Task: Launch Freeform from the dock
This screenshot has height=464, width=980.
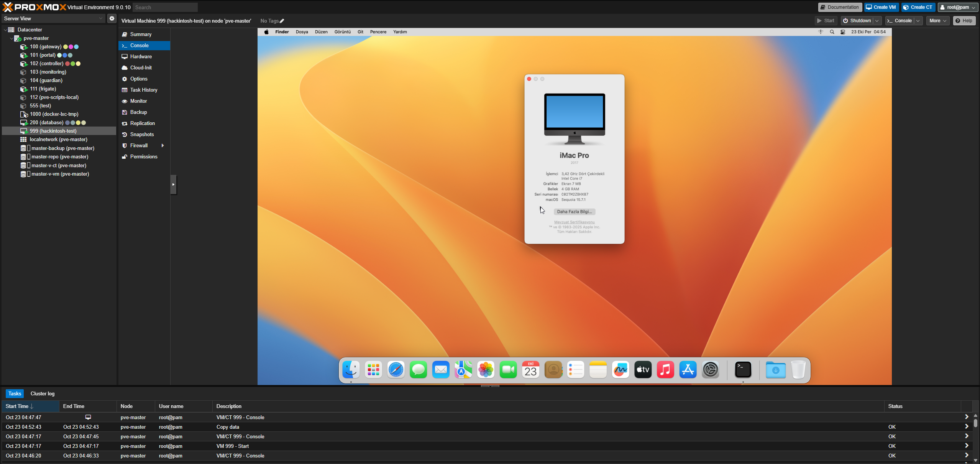Action: [621, 370]
